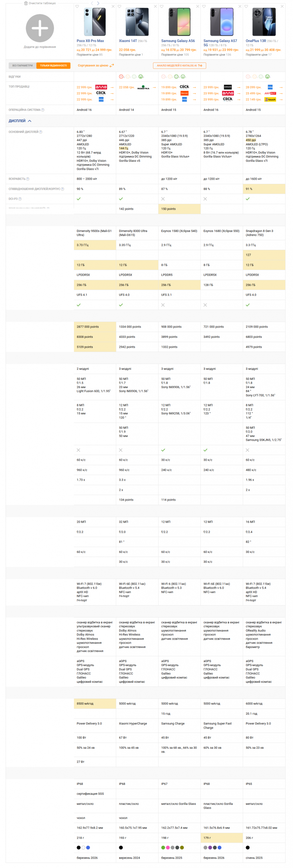Add Poco X8 Pro Max to favorites (heart)

click(77, 6)
